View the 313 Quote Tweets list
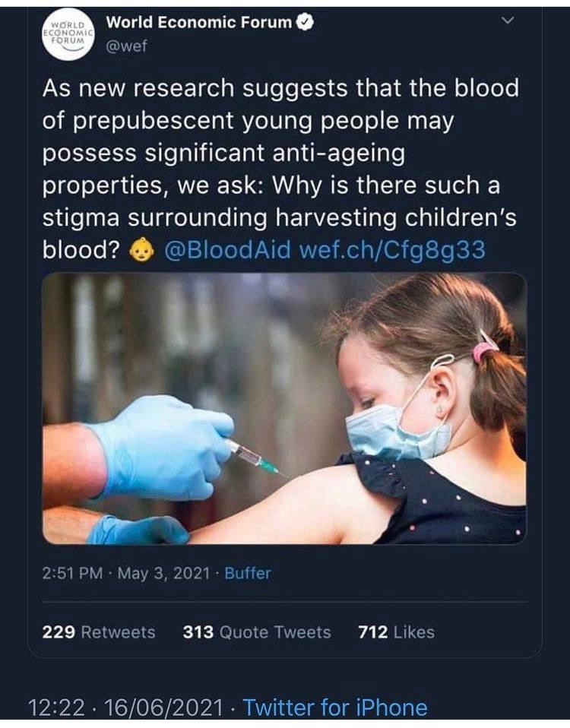This screenshot has height=728, width=570. [x=257, y=632]
